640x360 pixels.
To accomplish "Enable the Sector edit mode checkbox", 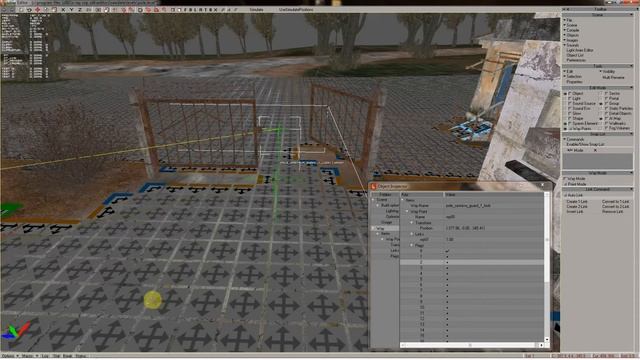I will 606,93.
